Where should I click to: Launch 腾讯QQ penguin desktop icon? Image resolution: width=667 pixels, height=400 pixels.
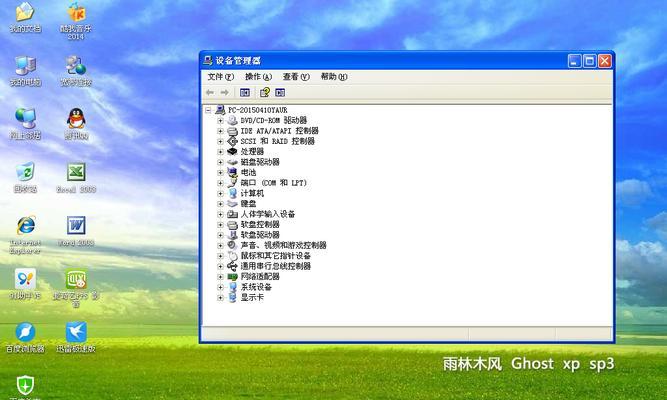[76, 124]
